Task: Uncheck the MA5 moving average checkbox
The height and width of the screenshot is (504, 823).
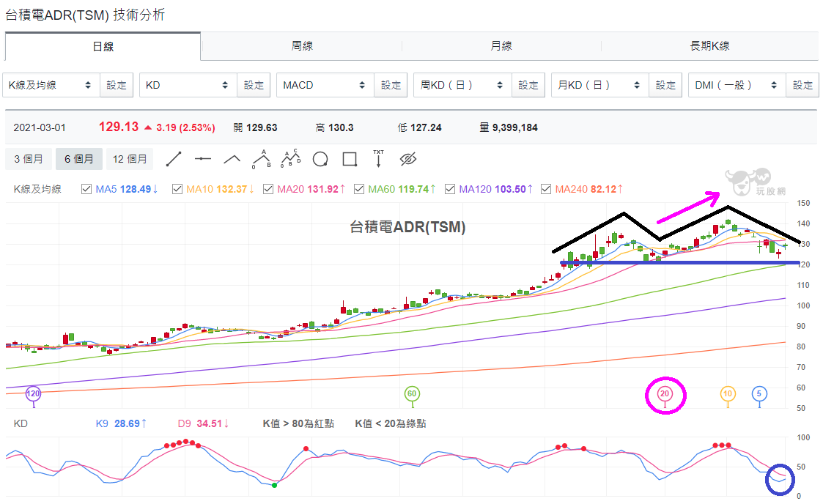Action: click(86, 189)
